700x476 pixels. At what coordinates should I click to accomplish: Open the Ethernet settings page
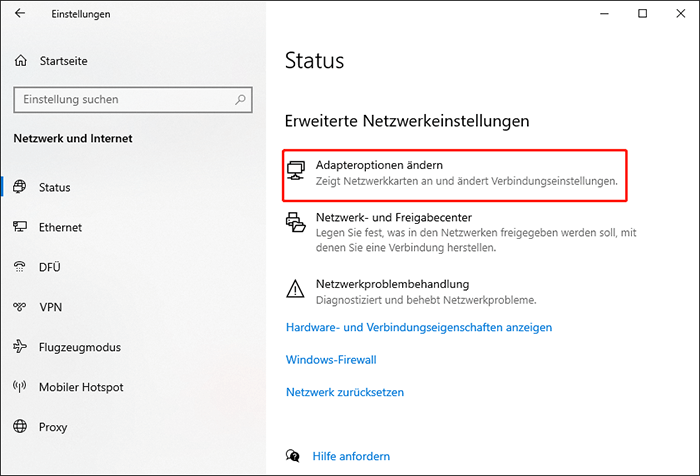60,227
